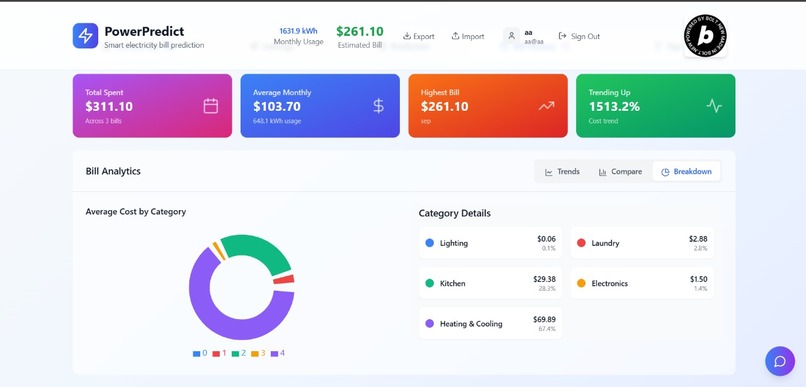Open the Total Spent $311.10 card

(x=152, y=106)
